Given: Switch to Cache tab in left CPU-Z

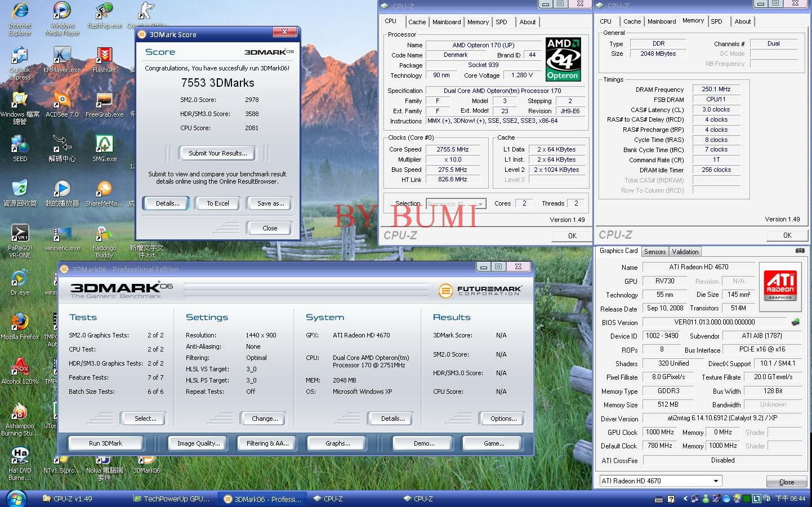Looking at the screenshot, I should pyautogui.click(x=417, y=22).
